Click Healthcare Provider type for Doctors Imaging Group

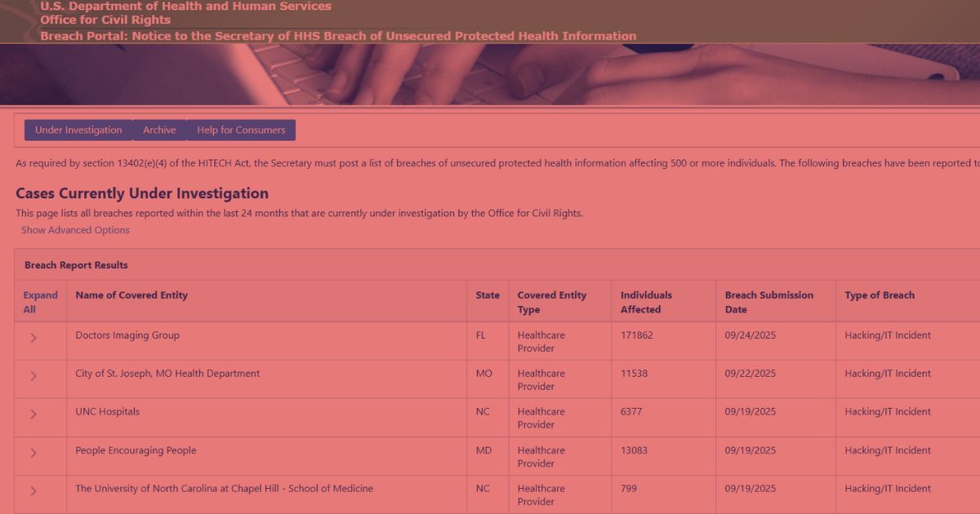click(x=541, y=342)
